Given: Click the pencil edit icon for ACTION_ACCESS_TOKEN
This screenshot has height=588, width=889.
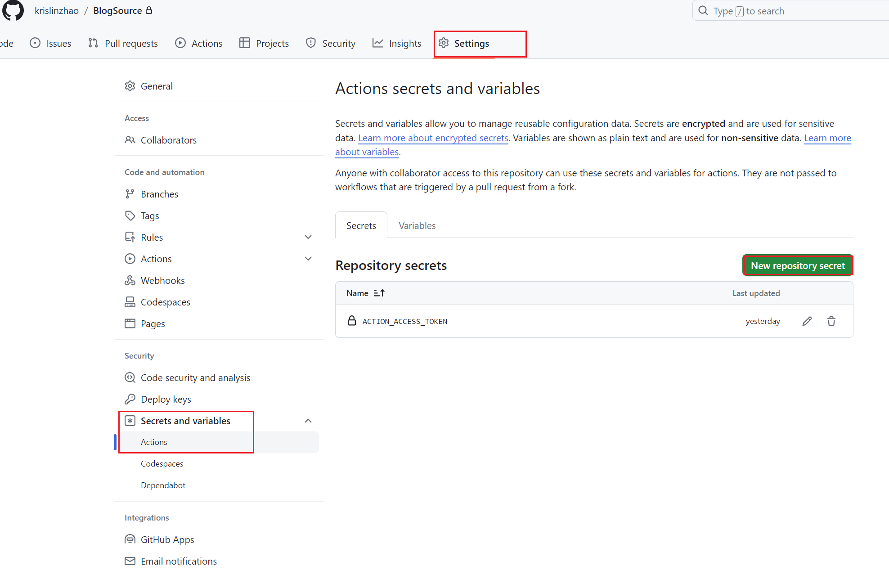Looking at the screenshot, I should [807, 321].
